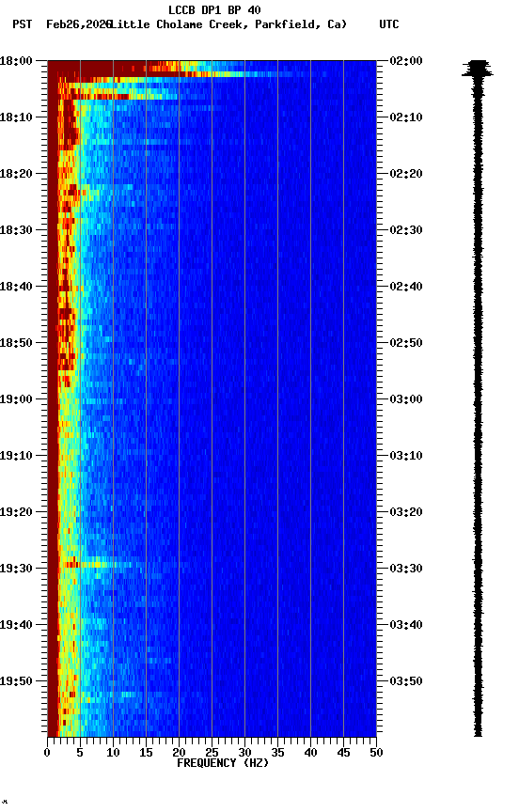
Task: Click the '25' frequency axis label
Action: (212, 753)
